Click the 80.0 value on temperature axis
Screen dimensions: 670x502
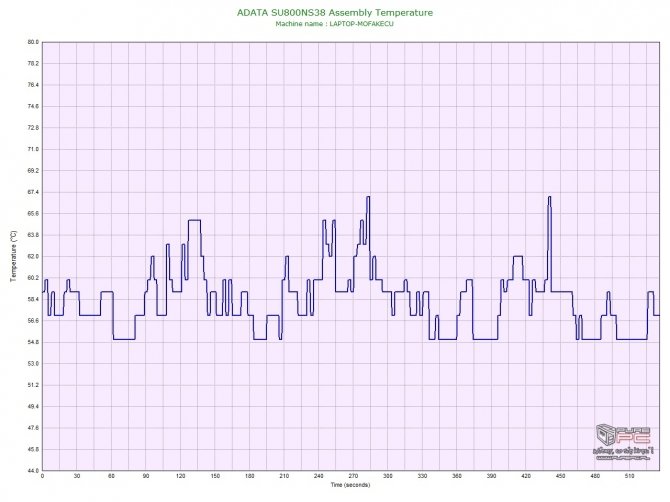click(33, 42)
